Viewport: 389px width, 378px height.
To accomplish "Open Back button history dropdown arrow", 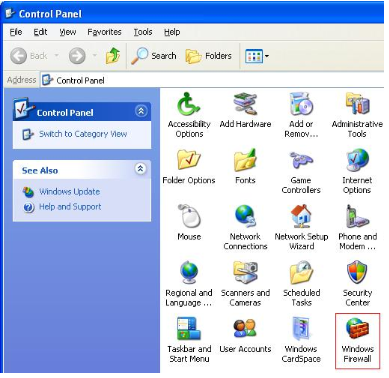I will [x=57, y=55].
